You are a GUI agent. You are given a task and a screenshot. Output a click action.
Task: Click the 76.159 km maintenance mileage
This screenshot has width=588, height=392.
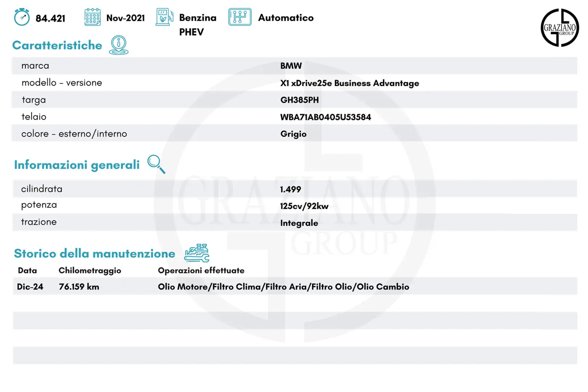[x=79, y=287]
